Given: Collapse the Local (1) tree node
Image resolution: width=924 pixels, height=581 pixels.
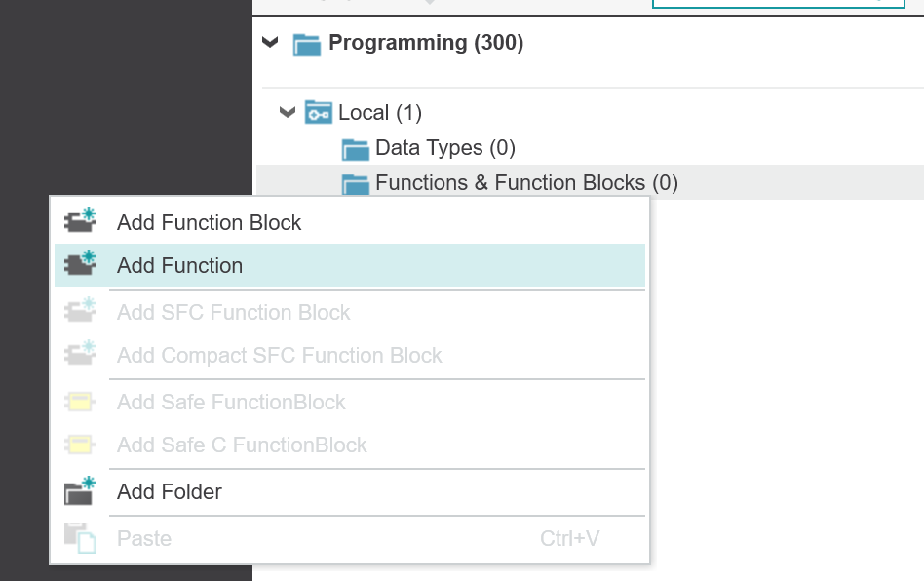Looking at the screenshot, I should (287, 112).
